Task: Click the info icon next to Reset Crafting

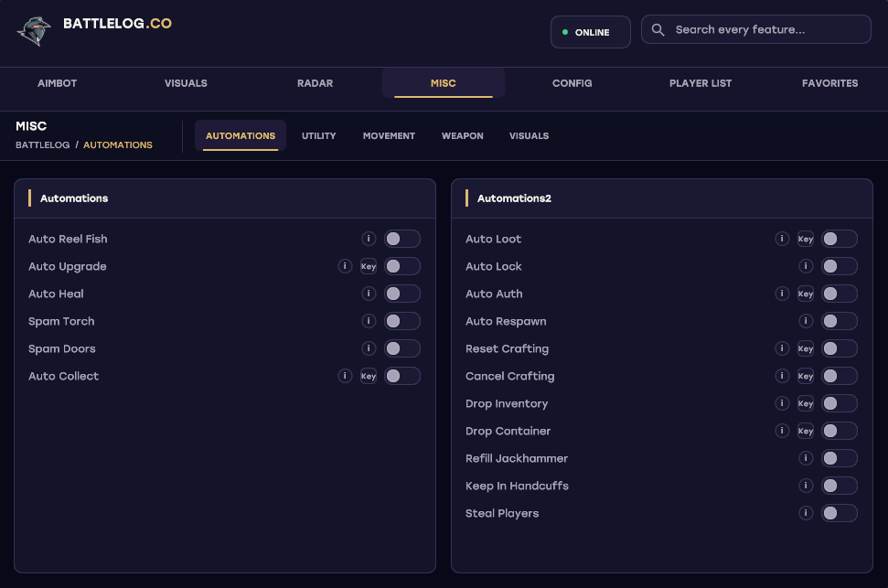Action: coord(782,348)
